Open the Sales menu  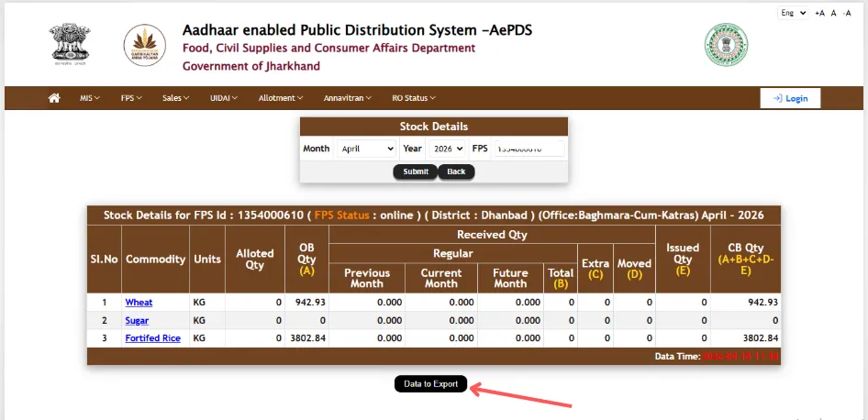click(175, 98)
